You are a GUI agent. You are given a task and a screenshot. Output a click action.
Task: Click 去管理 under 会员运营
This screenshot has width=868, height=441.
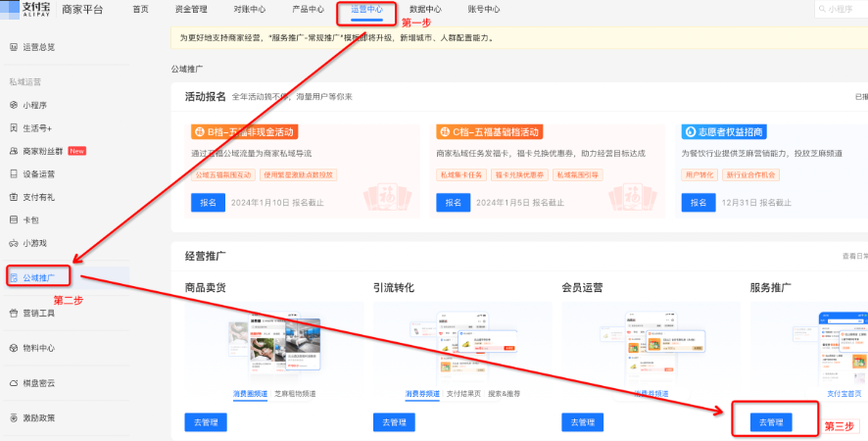(x=583, y=422)
